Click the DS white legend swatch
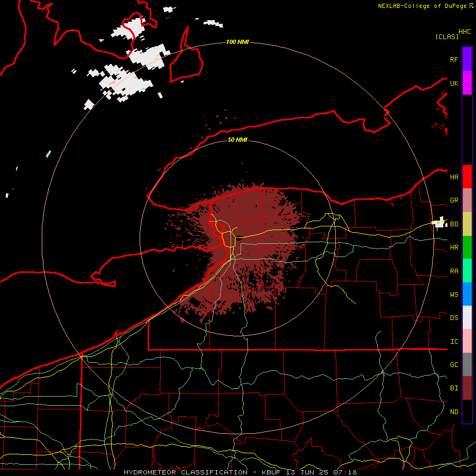This screenshot has width=476, height=476. pyautogui.click(x=467, y=317)
